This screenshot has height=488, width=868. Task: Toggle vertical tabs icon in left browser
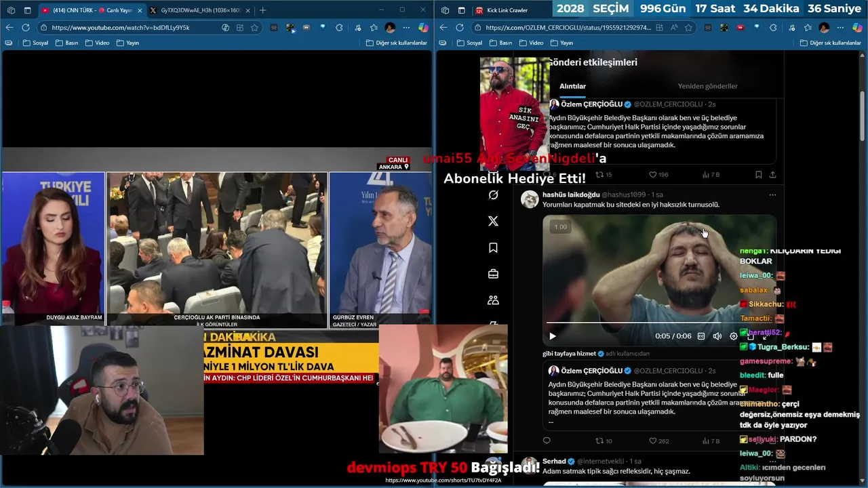click(27, 10)
